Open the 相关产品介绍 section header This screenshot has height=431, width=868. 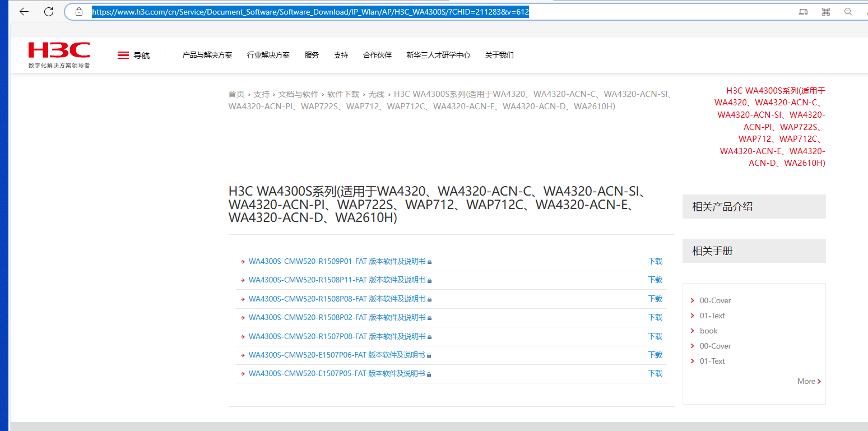(754, 206)
